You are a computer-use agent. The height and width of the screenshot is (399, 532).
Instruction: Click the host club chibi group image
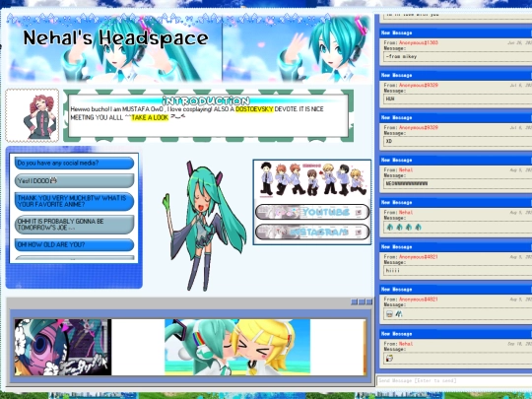click(312, 179)
